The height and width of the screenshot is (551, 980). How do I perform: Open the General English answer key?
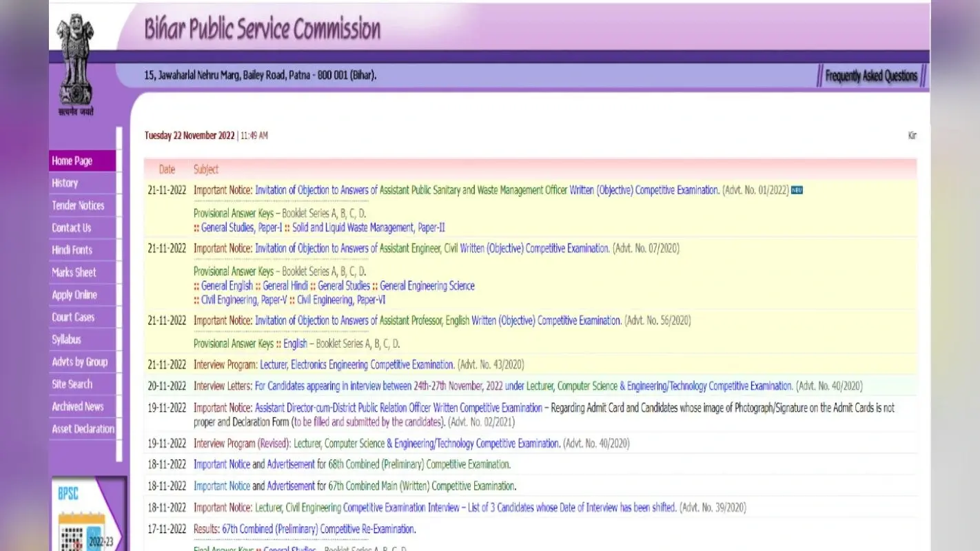point(227,286)
